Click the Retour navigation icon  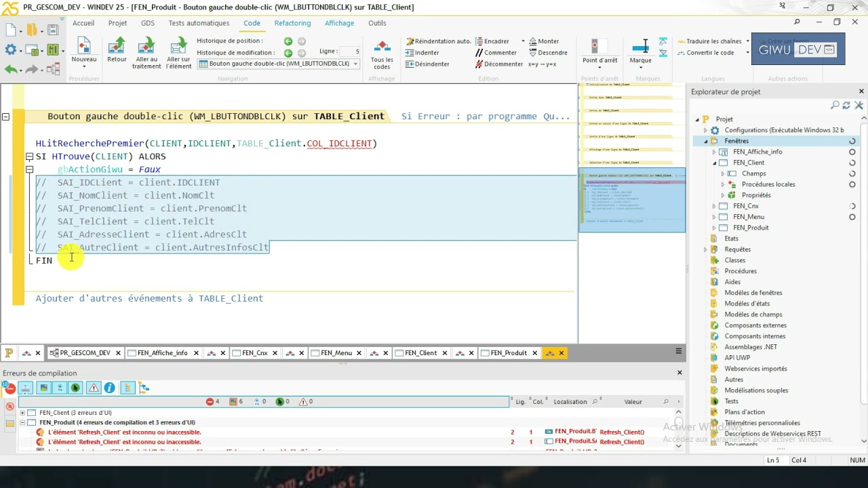coord(117,49)
